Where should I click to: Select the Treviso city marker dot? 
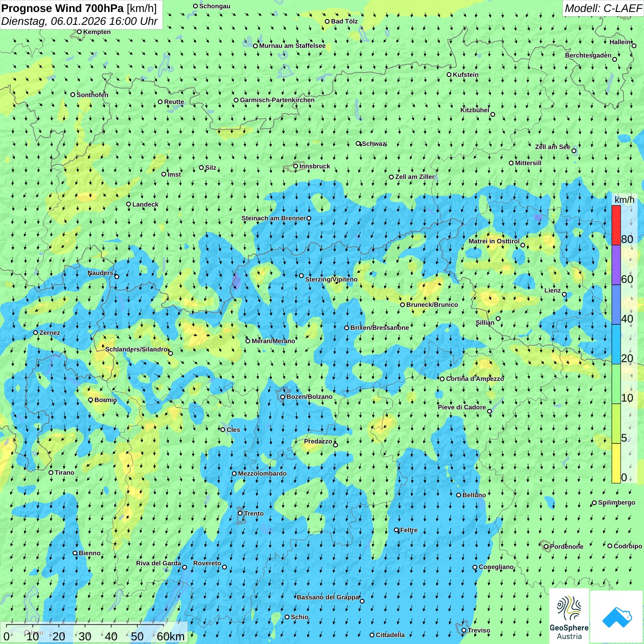[464, 631]
